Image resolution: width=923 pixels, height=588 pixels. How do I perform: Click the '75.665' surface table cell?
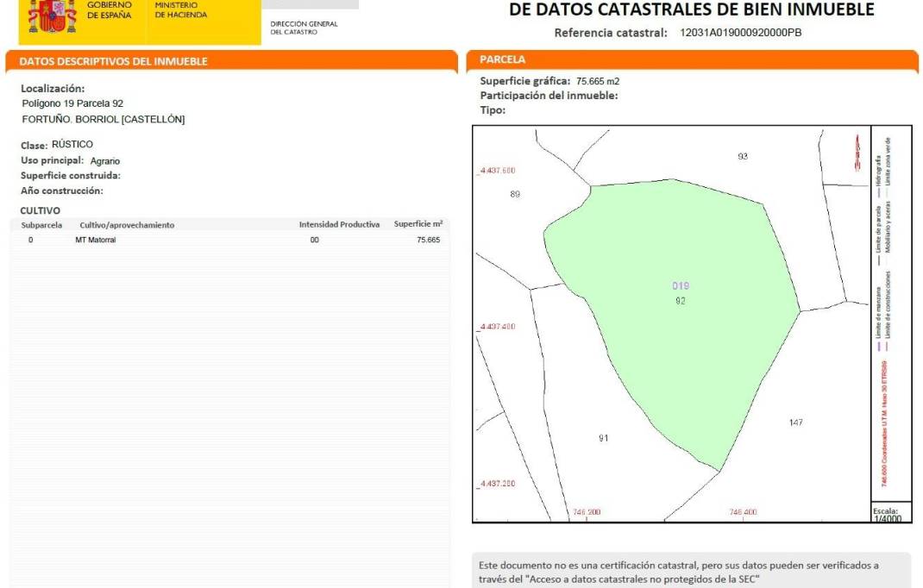(429, 240)
